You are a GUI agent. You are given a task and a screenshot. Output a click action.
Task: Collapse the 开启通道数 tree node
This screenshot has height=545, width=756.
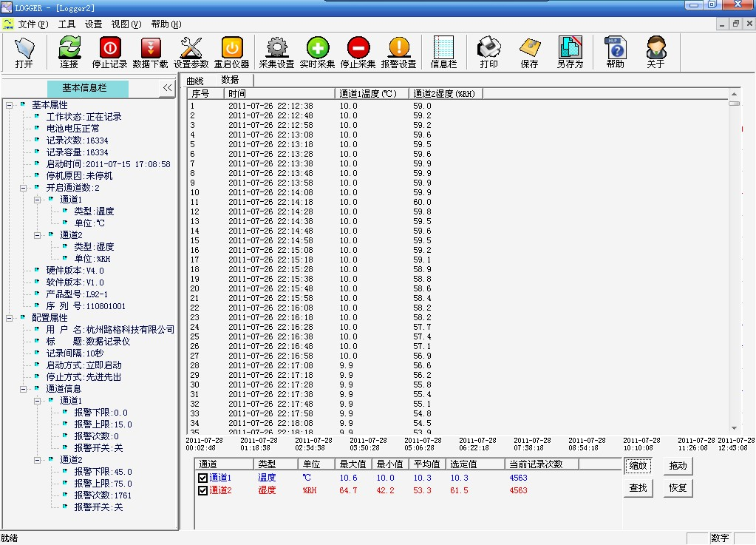[24, 188]
